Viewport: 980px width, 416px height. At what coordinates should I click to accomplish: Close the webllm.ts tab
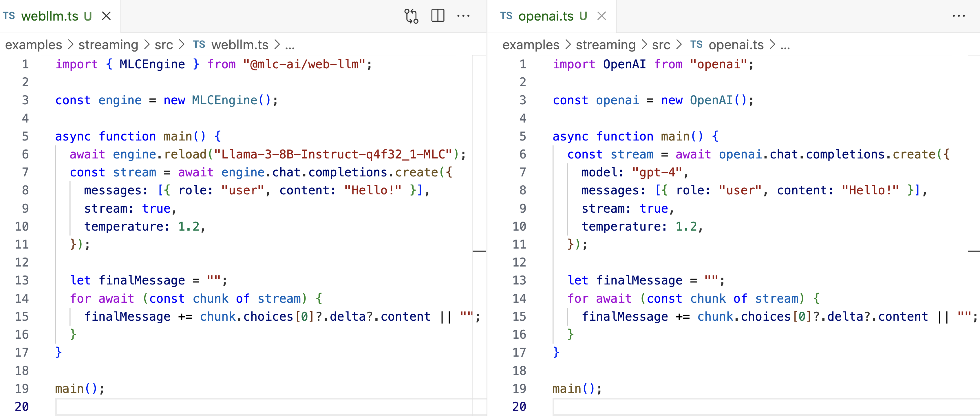tap(107, 16)
